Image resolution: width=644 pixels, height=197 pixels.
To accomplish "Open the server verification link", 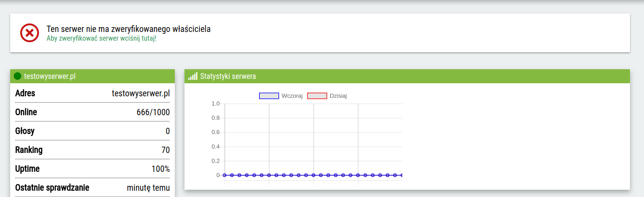I will tap(101, 38).
